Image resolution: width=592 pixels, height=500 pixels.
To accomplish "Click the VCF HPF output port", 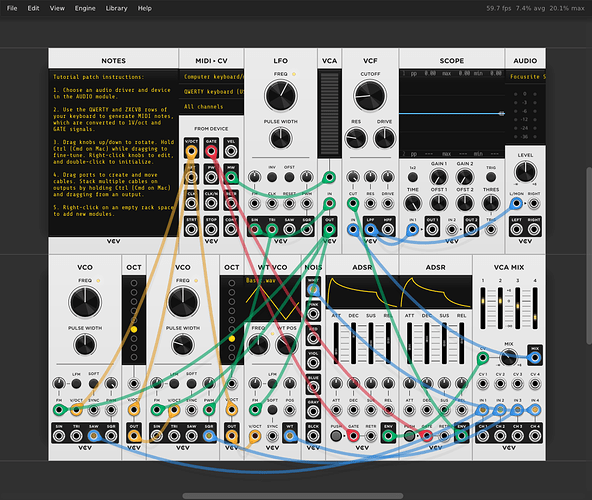I will (x=388, y=229).
